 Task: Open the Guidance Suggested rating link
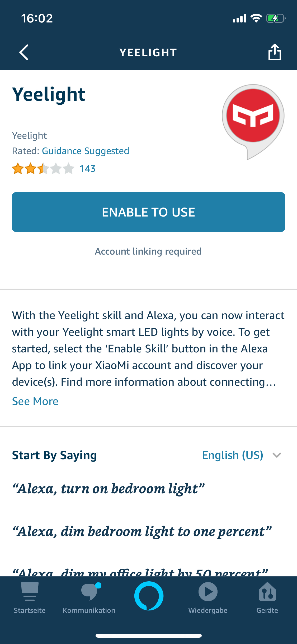pos(86,151)
